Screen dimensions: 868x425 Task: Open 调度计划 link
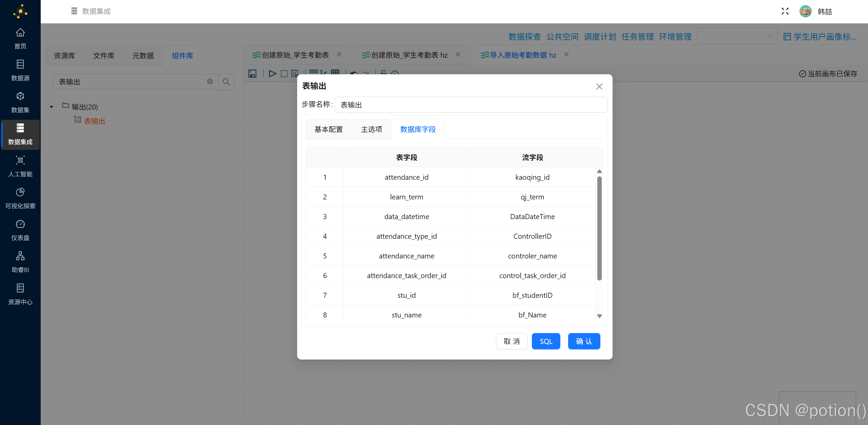600,37
